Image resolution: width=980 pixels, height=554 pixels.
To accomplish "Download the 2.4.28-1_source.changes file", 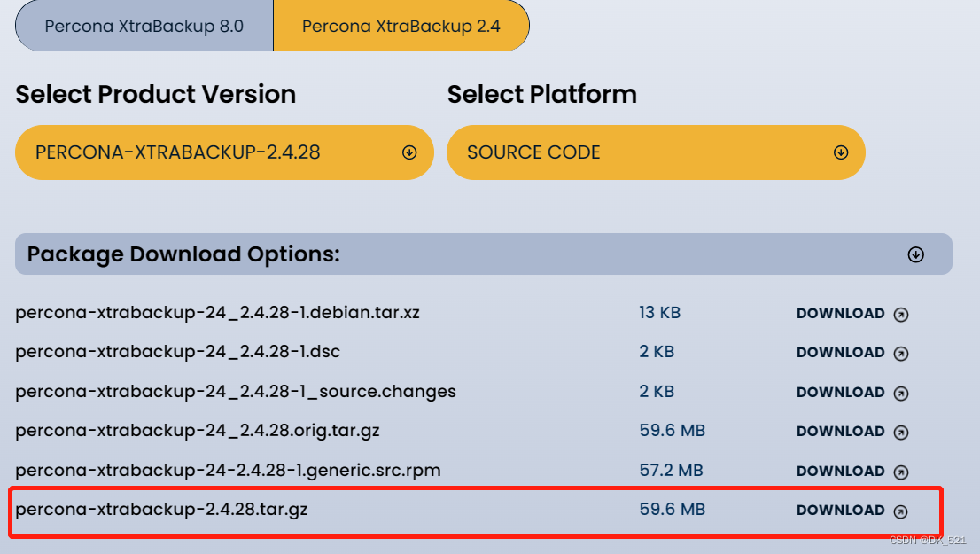I will 840,392.
